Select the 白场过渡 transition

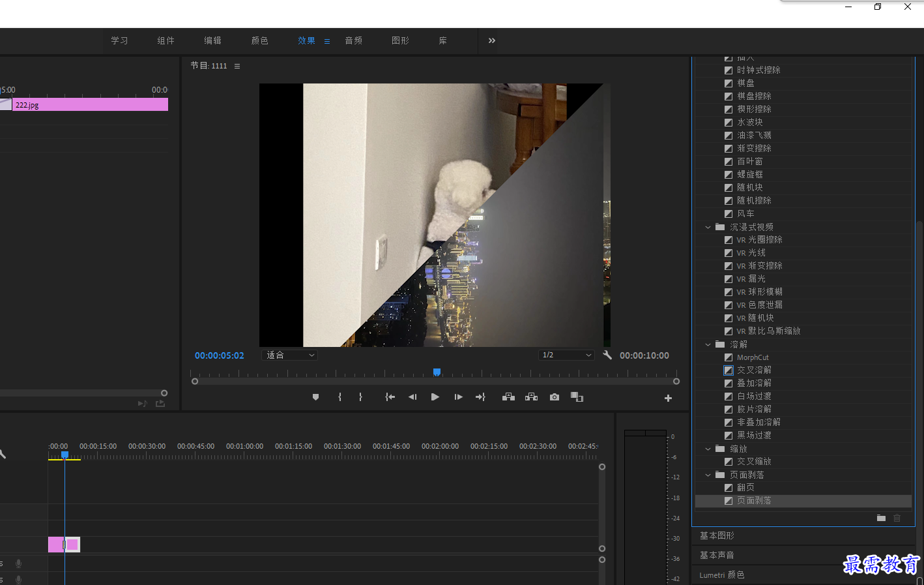pyautogui.click(x=754, y=396)
